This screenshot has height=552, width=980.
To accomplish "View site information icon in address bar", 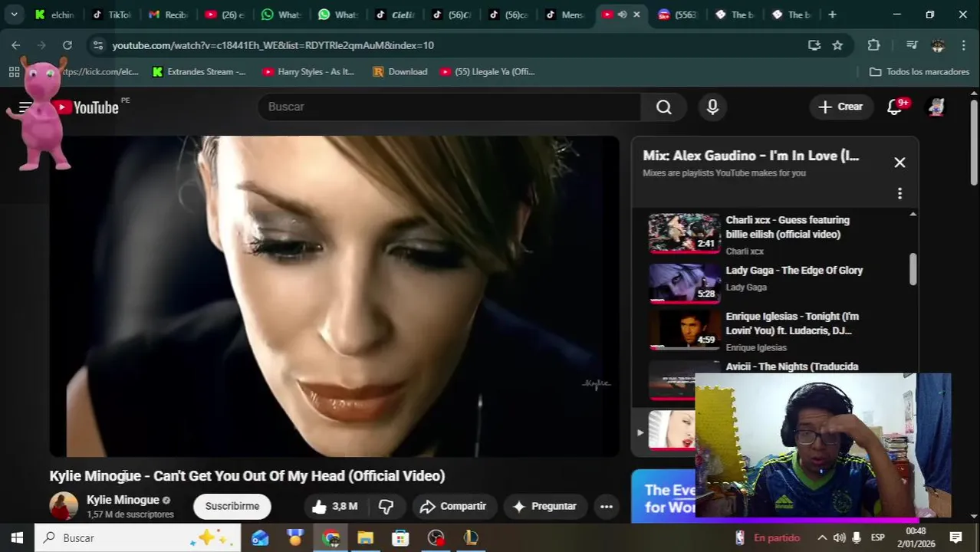I will pos(97,45).
